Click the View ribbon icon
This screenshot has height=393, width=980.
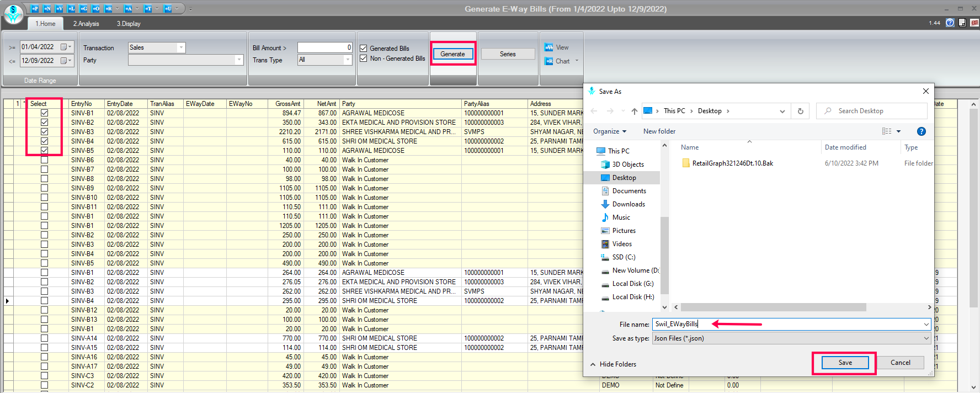[x=549, y=47]
